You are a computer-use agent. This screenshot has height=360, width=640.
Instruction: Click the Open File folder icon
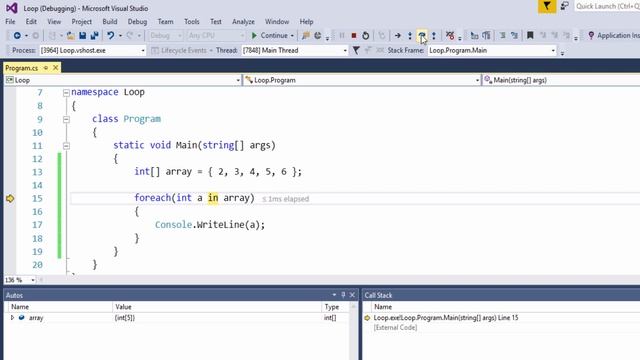pos(71,36)
